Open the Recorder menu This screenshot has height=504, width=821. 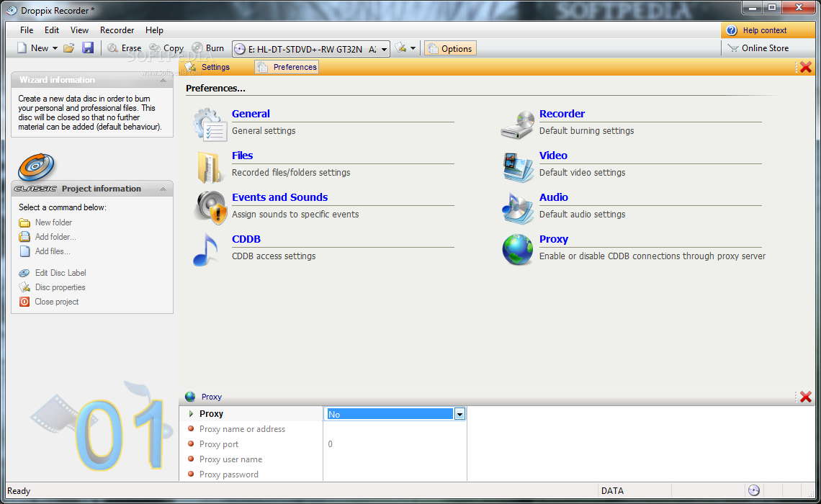pyautogui.click(x=117, y=30)
